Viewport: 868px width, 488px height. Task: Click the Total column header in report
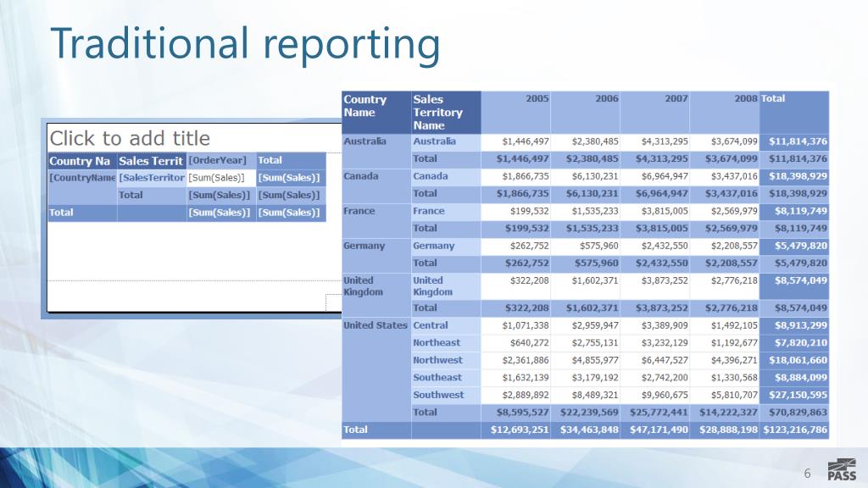click(x=794, y=113)
